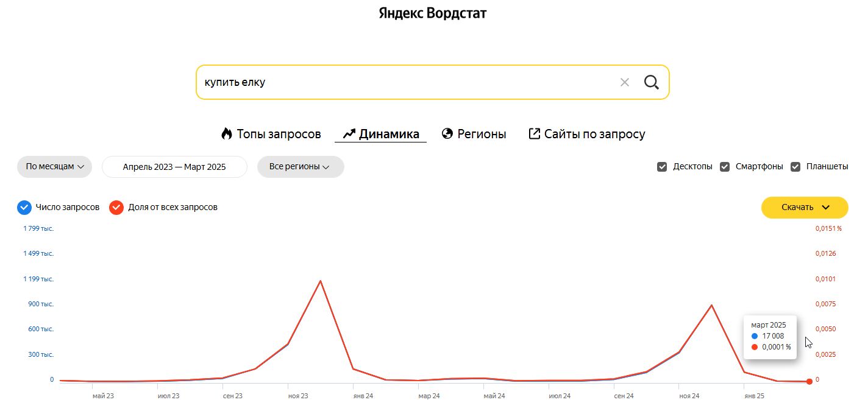
Task: Uncheck the Смартфоны checkbox
Action: [725, 167]
